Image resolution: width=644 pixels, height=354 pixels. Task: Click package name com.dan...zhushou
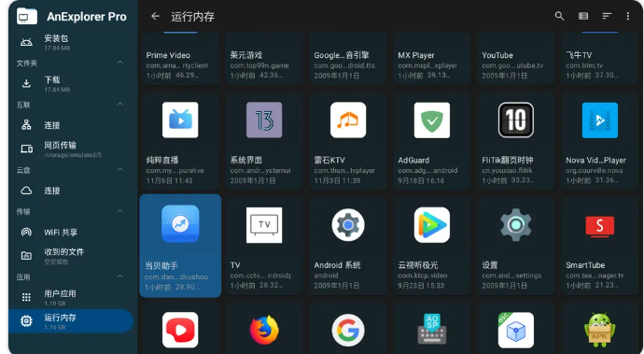pos(176,276)
